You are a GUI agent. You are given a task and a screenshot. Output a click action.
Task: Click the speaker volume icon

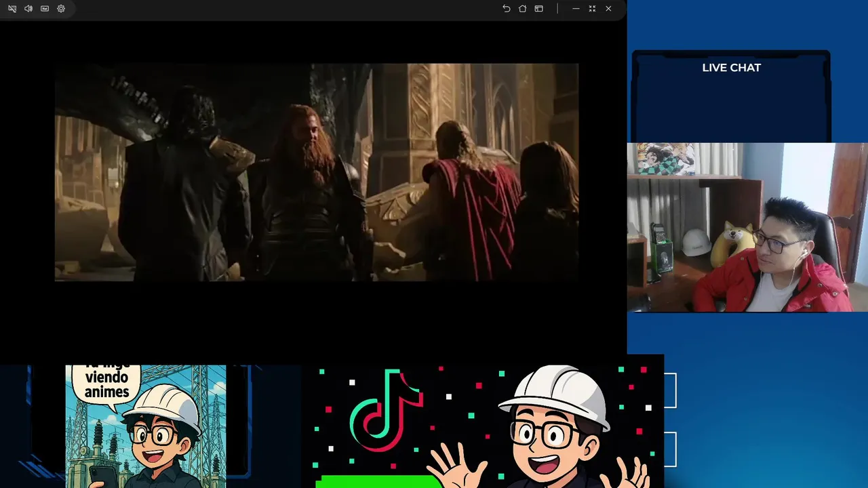28,9
